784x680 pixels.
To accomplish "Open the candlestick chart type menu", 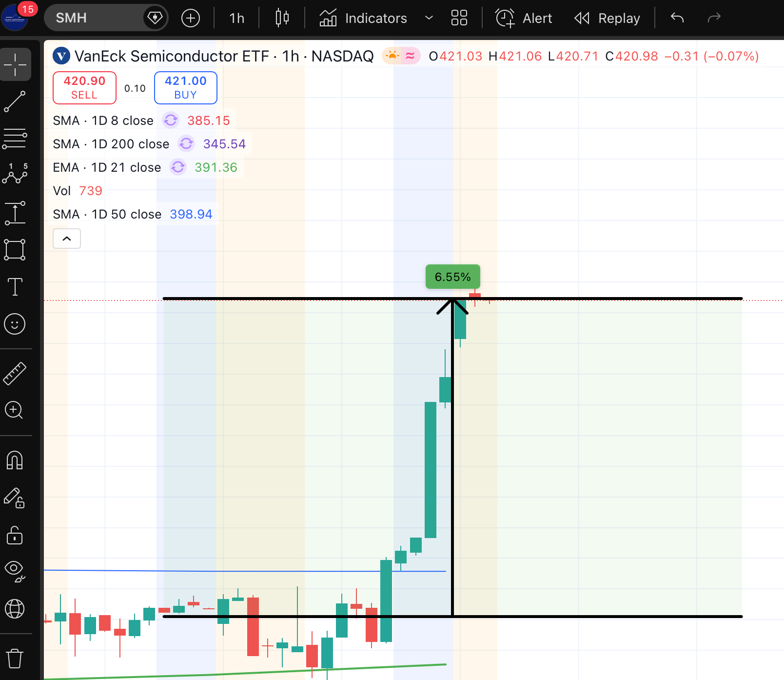I will (x=282, y=18).
